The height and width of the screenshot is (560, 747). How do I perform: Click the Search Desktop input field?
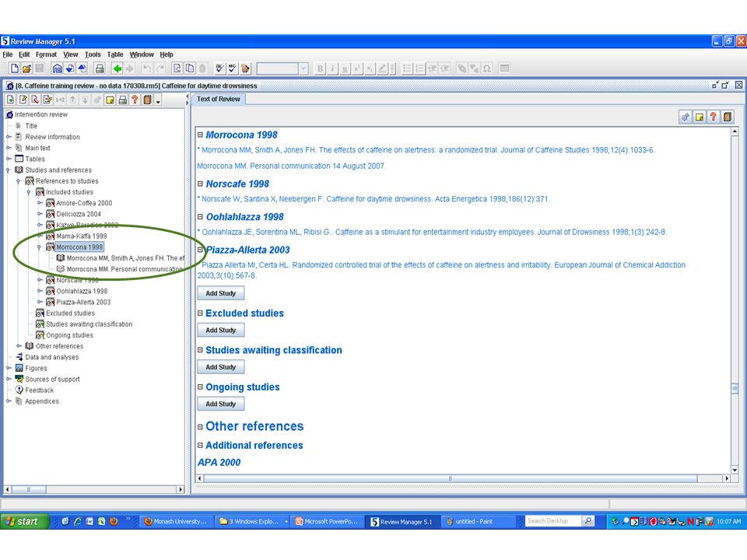click(x=553, y=521)
